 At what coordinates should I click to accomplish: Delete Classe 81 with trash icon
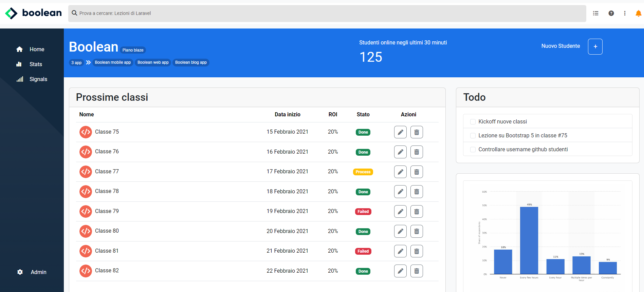417,251
